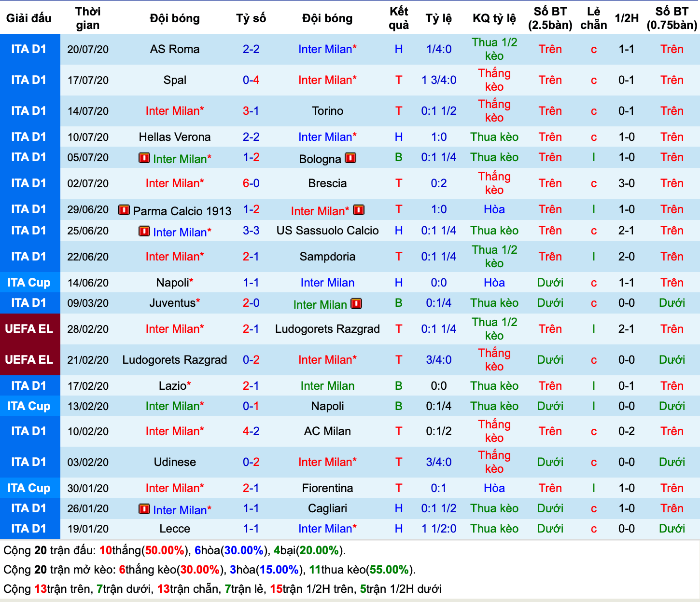This screenshot has width=700, height=602.
Task: Click the date 20/07/20
Action: 88,49
